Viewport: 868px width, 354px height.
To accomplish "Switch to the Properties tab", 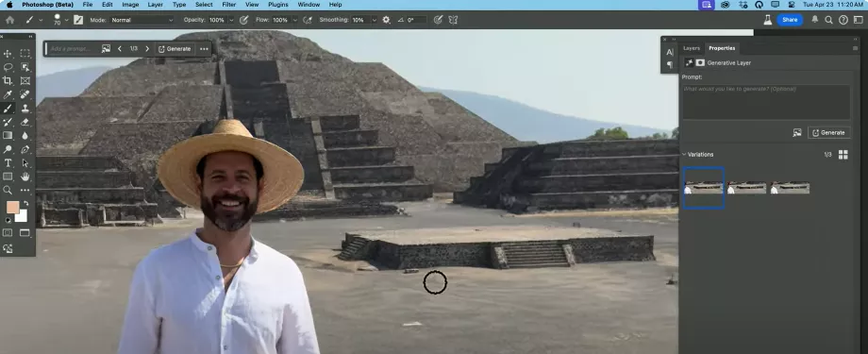I will click(722, 48).
